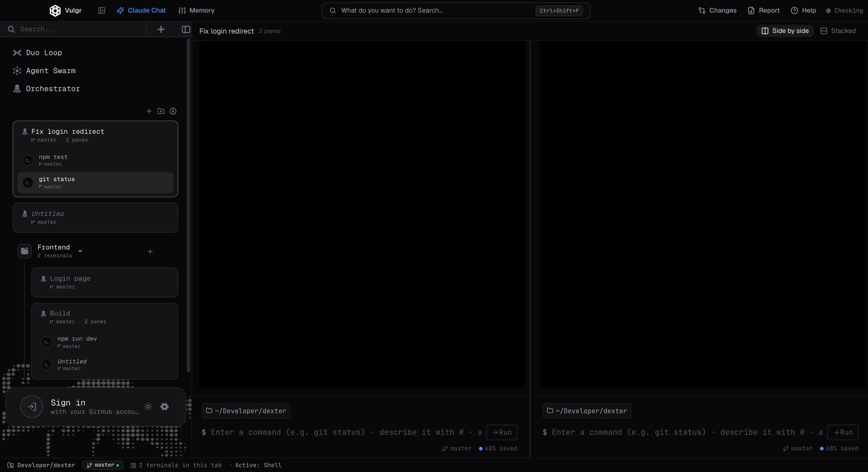Viewport: 868px width, 472px height.
Task: Open left pane ~/Developer/dexter directory picker
Action: click(x=246, y=411)
